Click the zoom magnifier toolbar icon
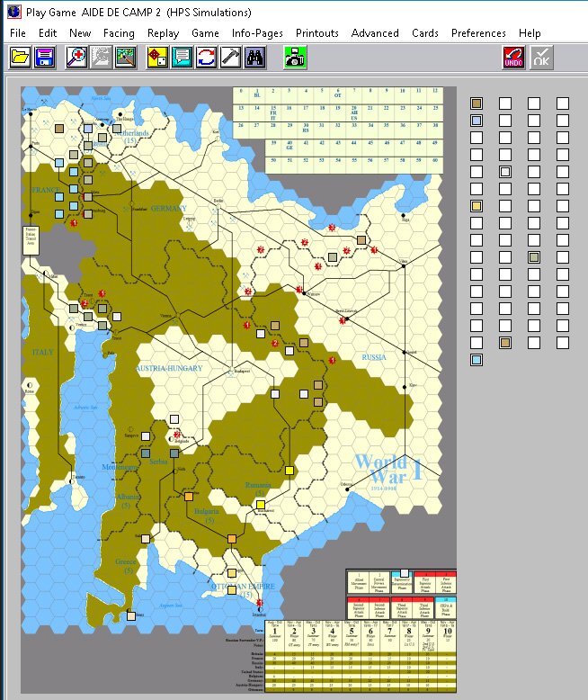The height and width of the screenshot is (700, 588). [x=76, y=57]
